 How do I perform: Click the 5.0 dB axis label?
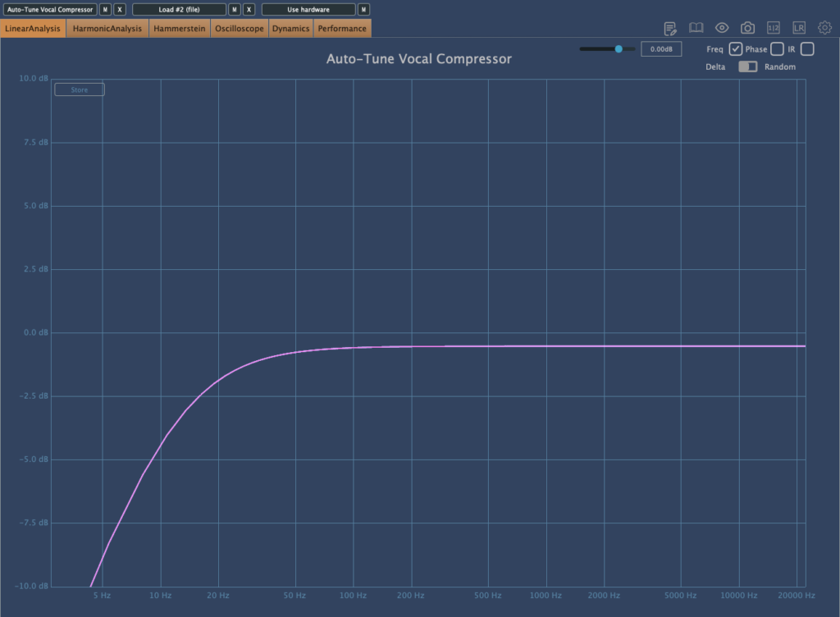click(x=36, y=206)
